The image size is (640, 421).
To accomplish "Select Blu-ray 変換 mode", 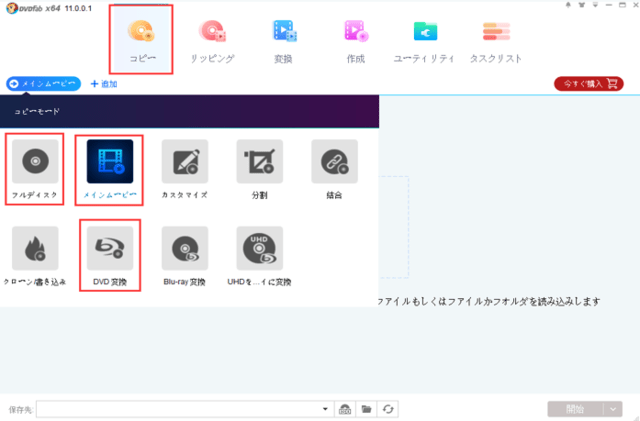I will (185, 248).
